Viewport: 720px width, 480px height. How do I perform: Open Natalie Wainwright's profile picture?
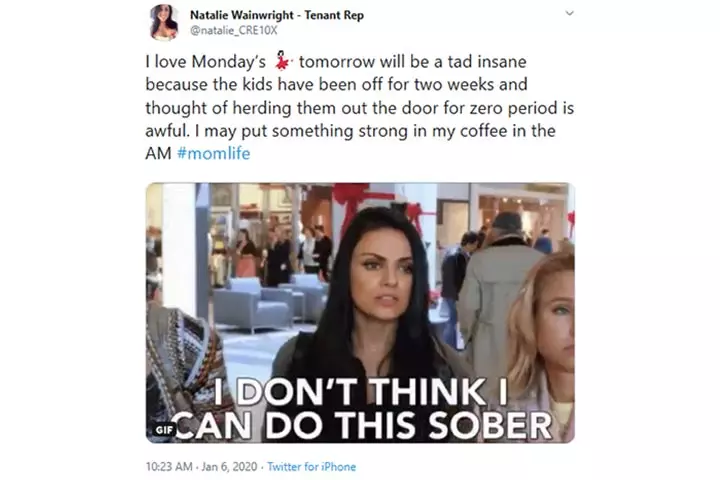pos(164,22)
